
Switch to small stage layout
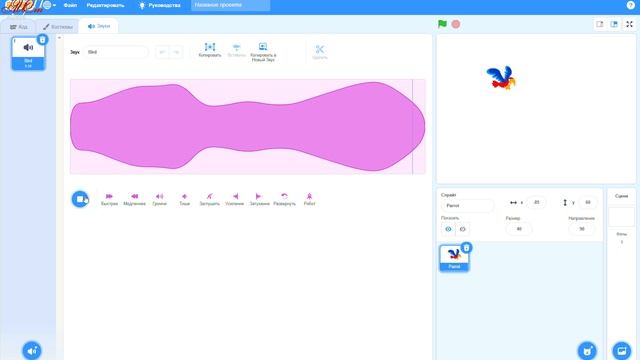point(600,24)
